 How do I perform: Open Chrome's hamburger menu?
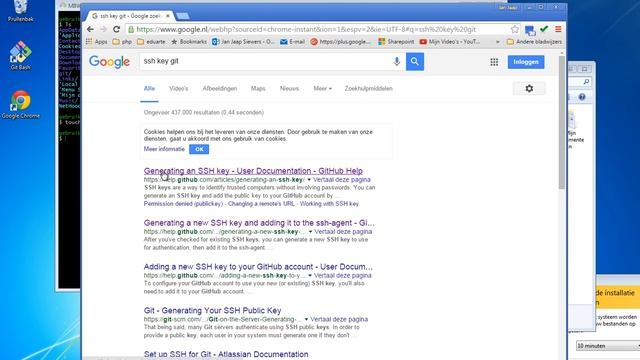point(558,29)
